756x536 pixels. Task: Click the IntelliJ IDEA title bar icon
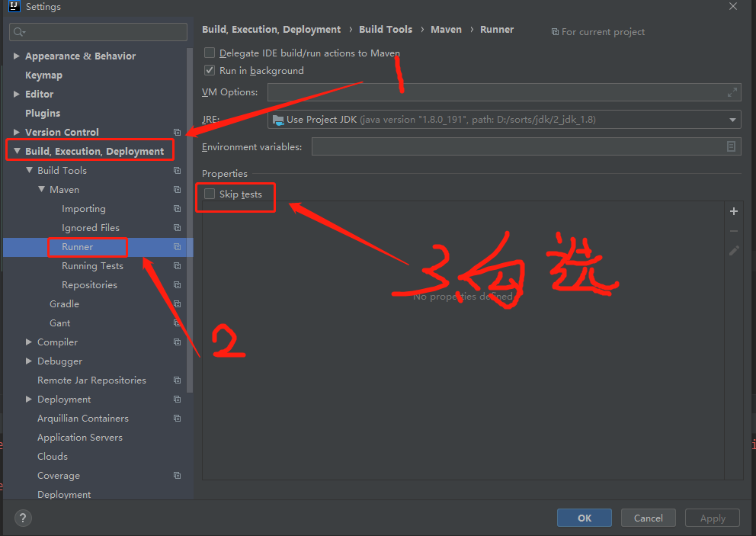click(14, 6)
